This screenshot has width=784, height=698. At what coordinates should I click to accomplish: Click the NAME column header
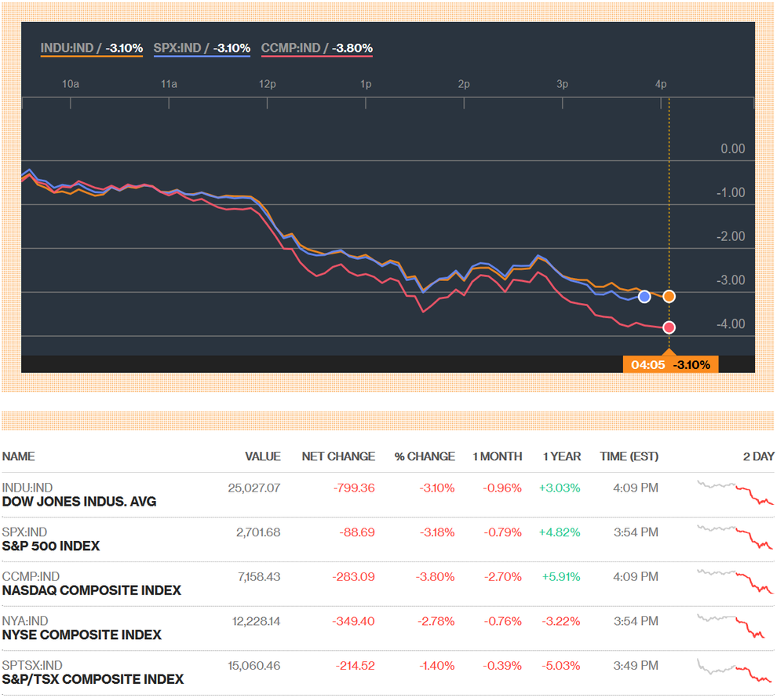(19, 457)
